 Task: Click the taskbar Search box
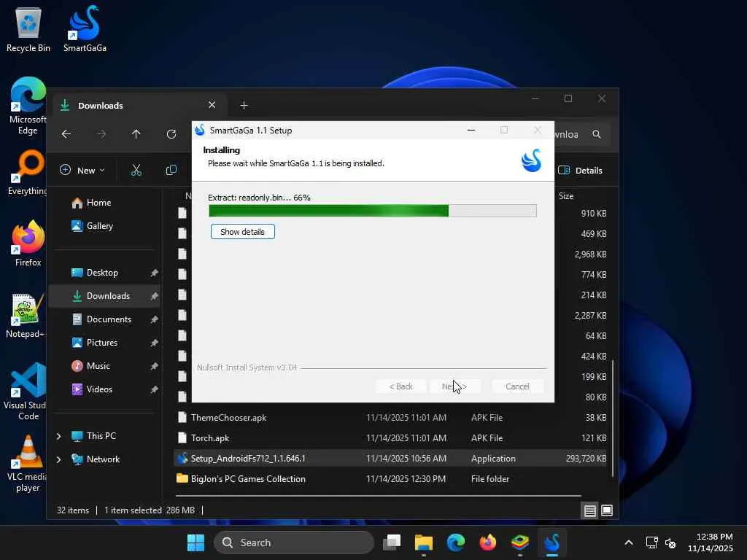(294, 542)
